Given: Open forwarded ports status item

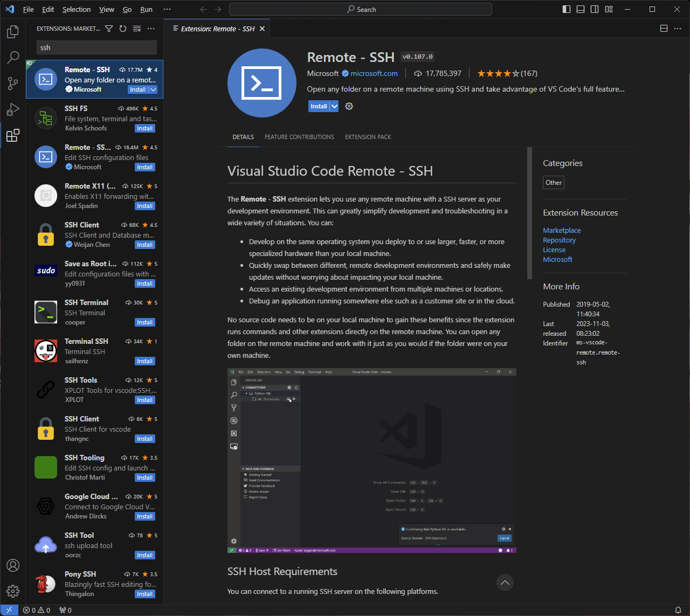Looking at the screenshot, I should 65,610.
